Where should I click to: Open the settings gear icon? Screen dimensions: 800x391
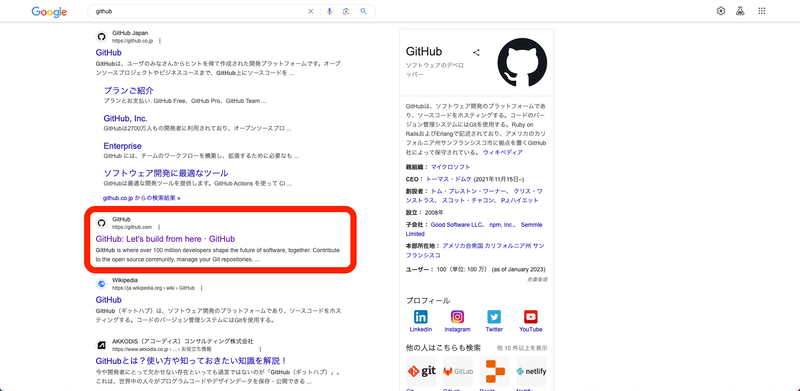coord(721,11)
